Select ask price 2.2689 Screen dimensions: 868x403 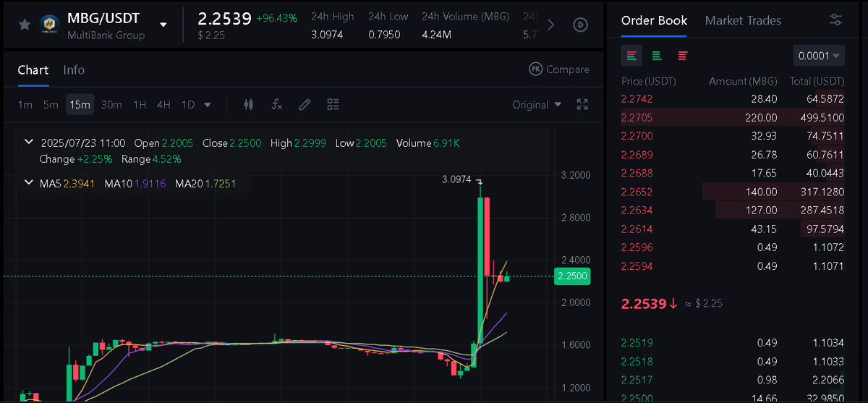coord(637,154)
